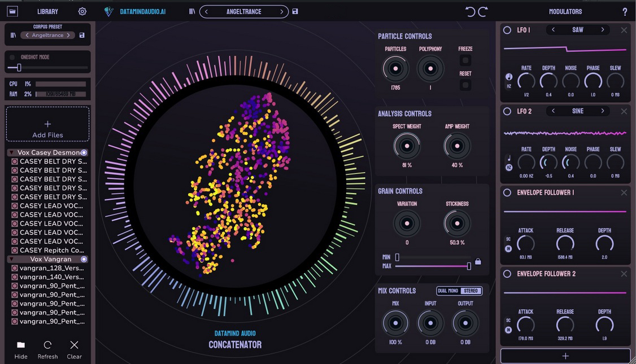Collapse the Vox Casey Desmon folder
The width and height of the screenshot is (636, 364).
click(x=11, y=152)
